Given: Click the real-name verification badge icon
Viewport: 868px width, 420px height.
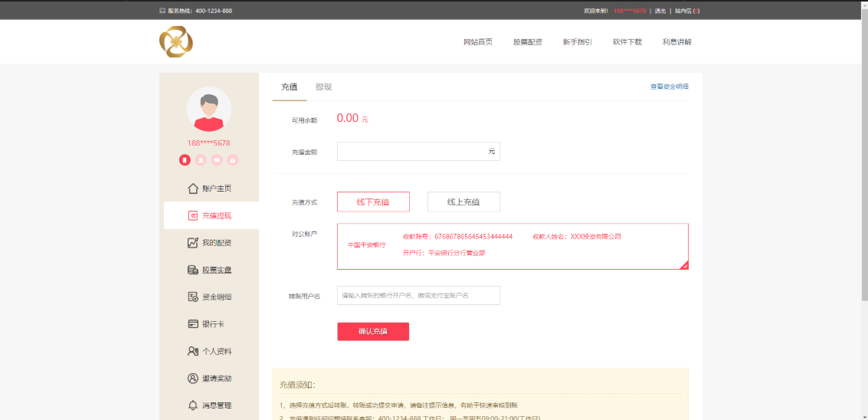Looking at the screenshot, I should coord(201,160).
